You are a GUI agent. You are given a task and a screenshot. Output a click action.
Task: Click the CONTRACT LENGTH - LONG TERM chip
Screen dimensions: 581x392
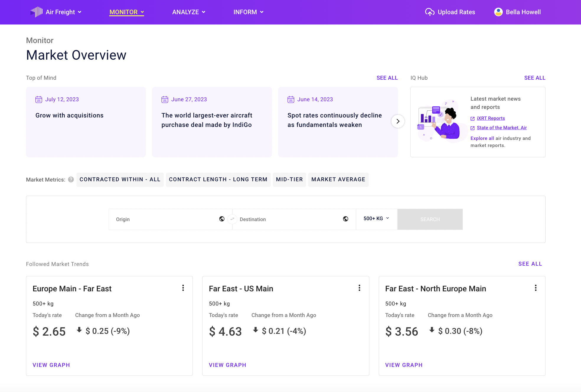pyautogui.click(x=218, y=179)
